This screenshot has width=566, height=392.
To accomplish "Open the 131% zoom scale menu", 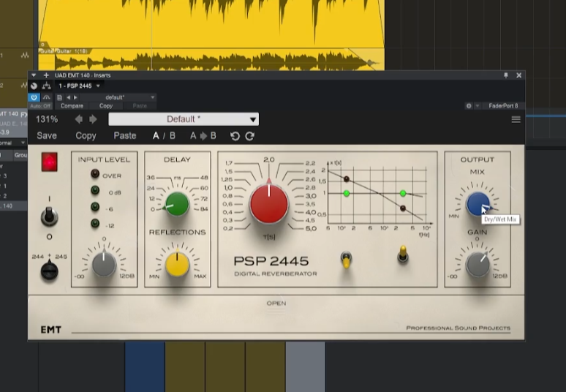I will 47,119.
